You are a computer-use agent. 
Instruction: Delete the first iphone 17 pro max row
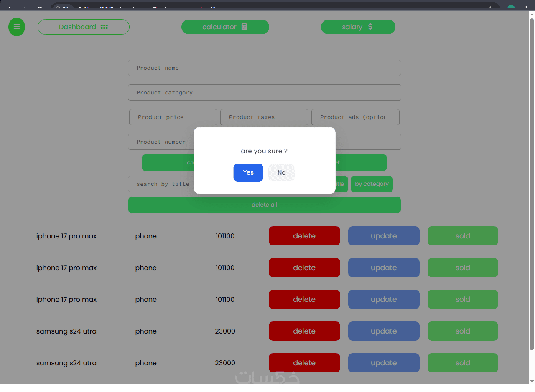tap(304, 236)
